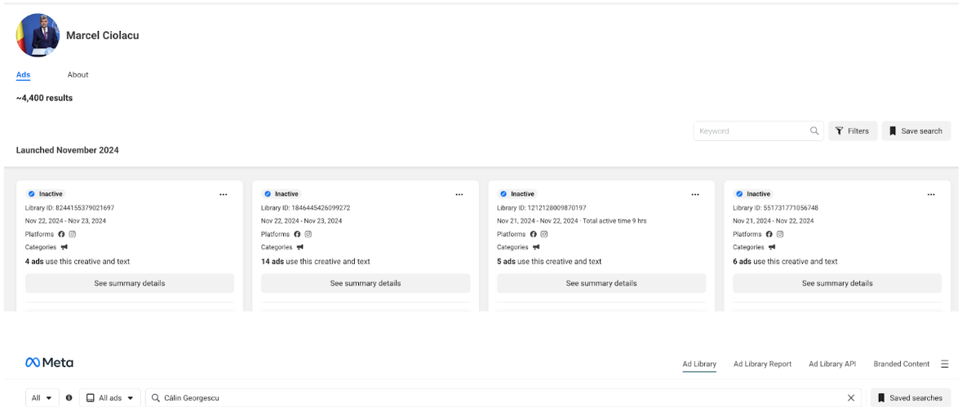
Task: Click the info icon beside All dropdown
Action: 69,398
